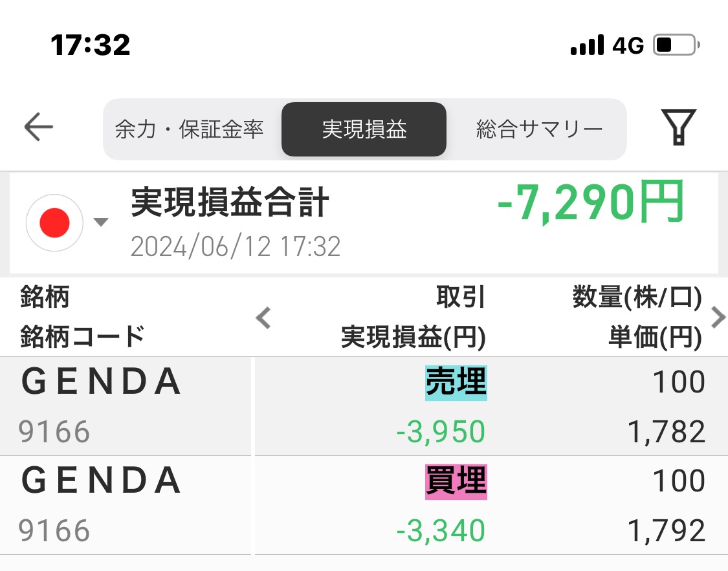Tap the cellular signal bars icon
This screenshot has width=728, height=571.
click(588, 45)
